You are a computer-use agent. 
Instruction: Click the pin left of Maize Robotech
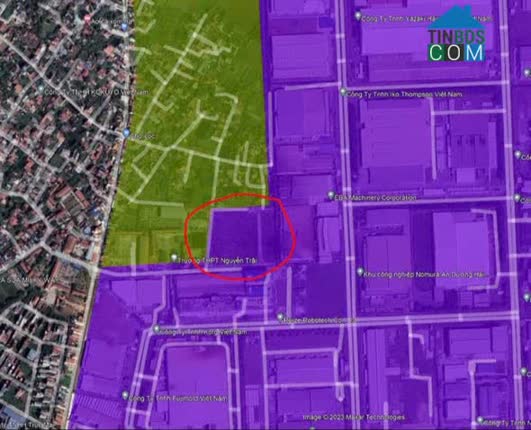point(156,329)
